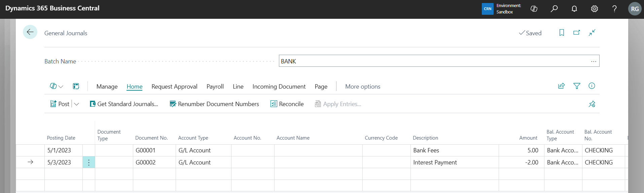Select document number G00002
The image size is (644, 193).
coord(154,162)
